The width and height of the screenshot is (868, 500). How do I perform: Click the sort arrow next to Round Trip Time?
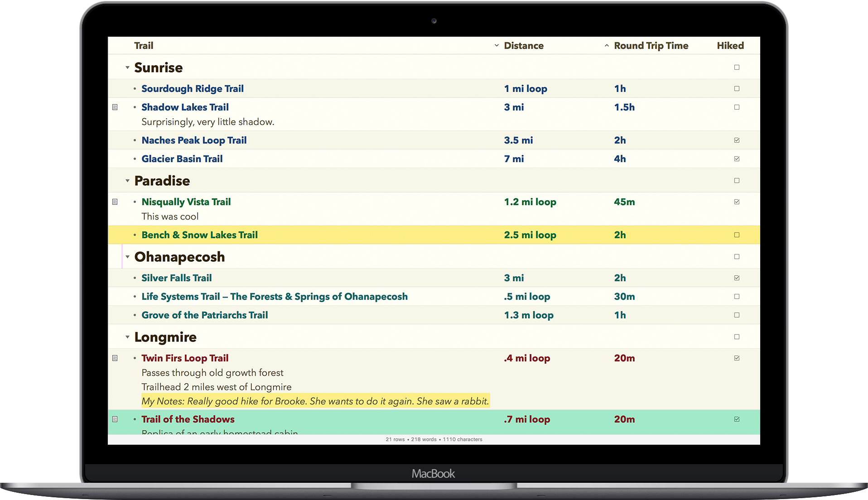click(607, 46)
